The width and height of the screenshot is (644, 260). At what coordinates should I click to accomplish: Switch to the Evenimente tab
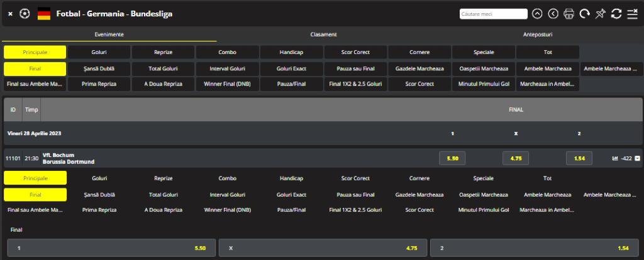pos(109,35)
